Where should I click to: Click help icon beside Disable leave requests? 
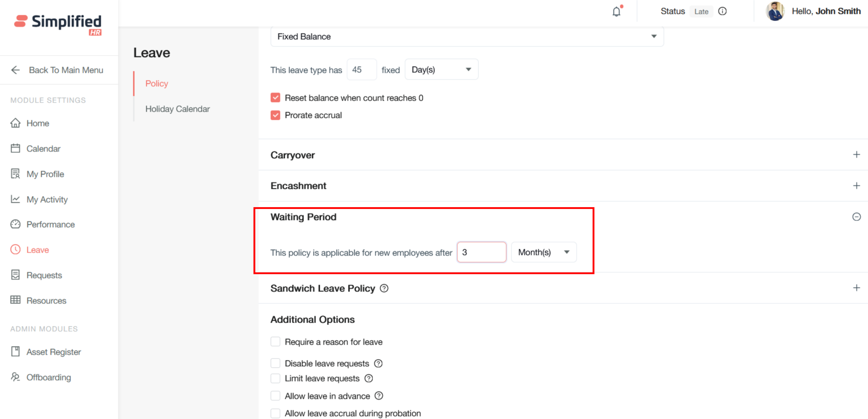(x=378, y=363)
